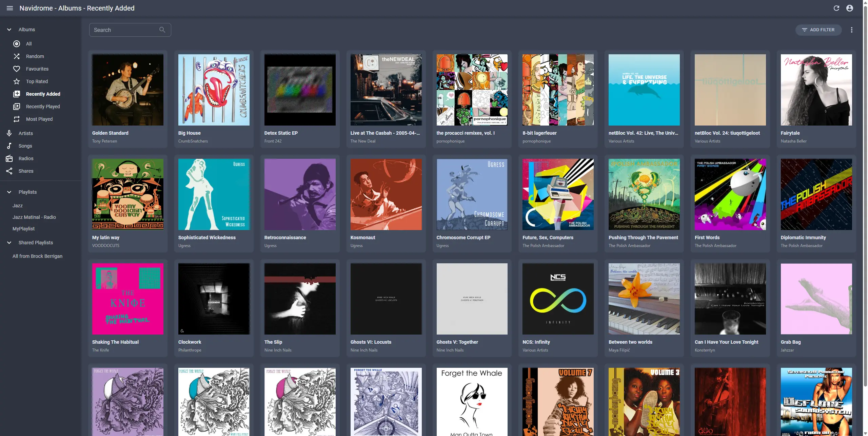The height and width of the screenshot is (436, 868).
Task: Click Philanthrope artist link
Action: 190,350
